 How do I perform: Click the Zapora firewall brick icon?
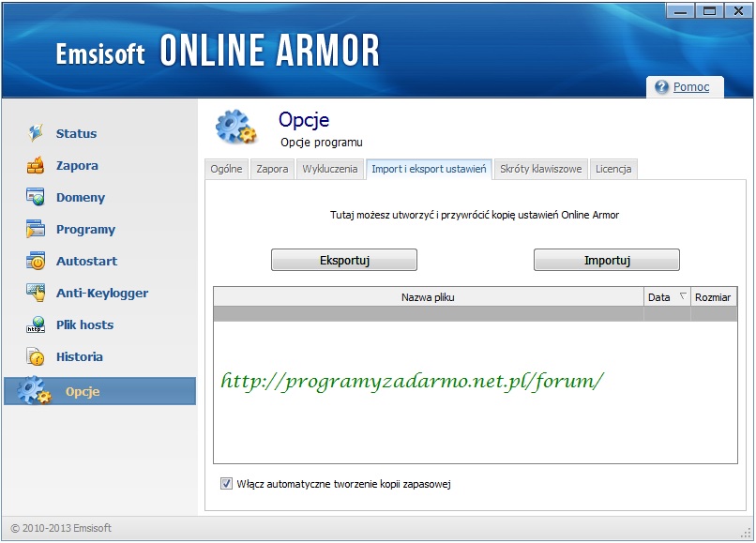[x=36, y=166]
